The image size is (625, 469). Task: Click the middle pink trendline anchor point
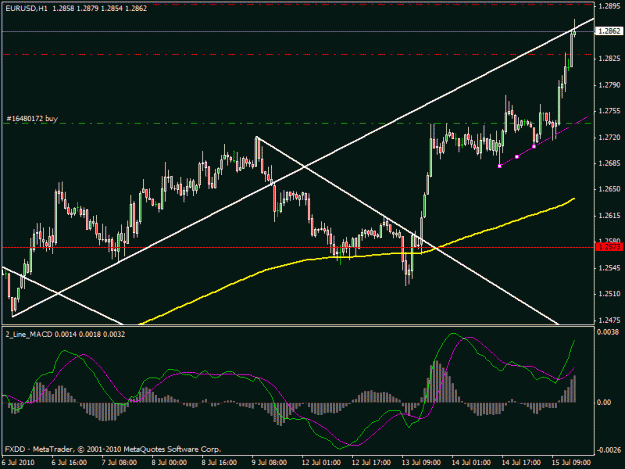click(x=517, y=157)
